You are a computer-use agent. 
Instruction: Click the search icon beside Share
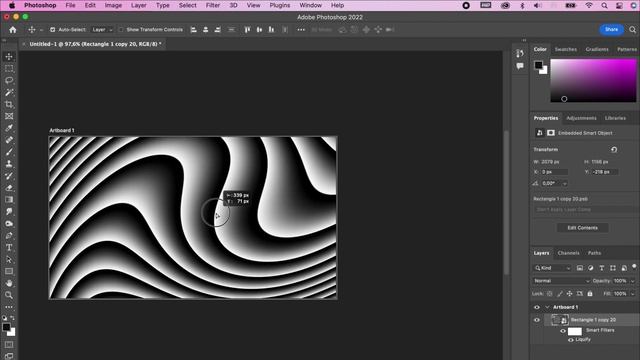(632, 30)
